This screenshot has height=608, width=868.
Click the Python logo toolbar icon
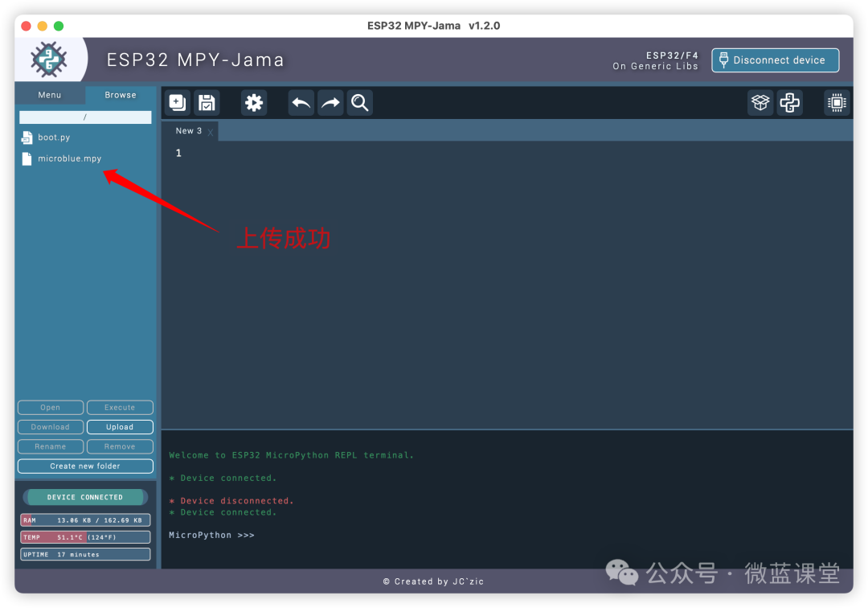pyautogui.click(x=790, y=103)
